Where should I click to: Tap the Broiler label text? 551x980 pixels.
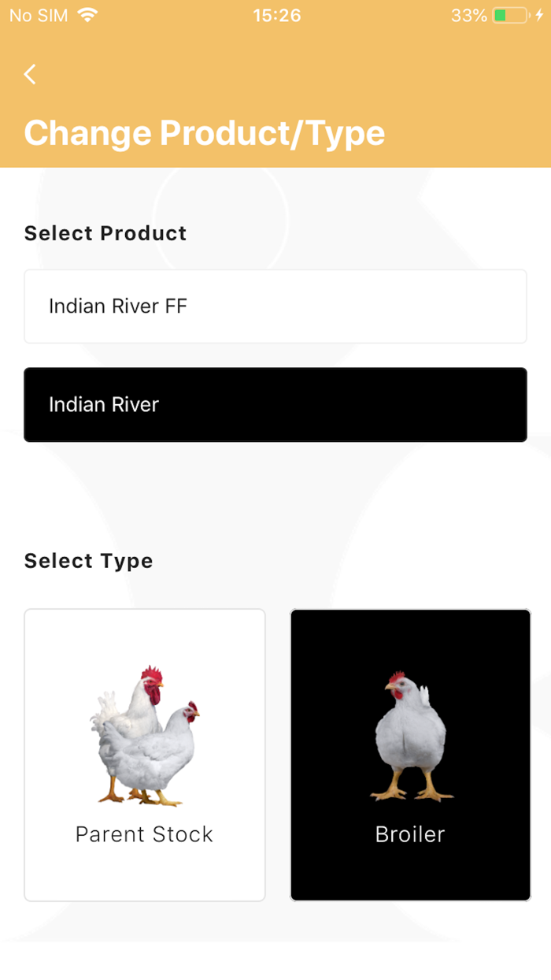coord(410,833)
